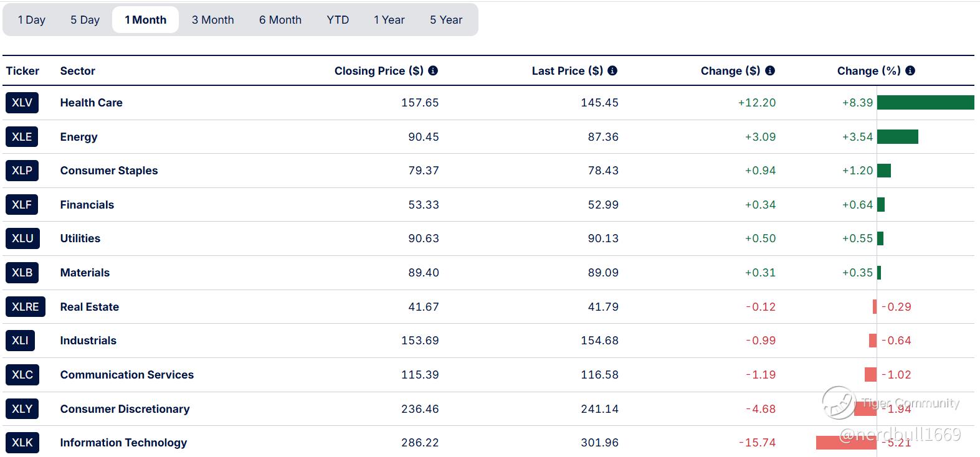Click info icon next to Change (%)
980x457 pixels.
pos(910,71)
